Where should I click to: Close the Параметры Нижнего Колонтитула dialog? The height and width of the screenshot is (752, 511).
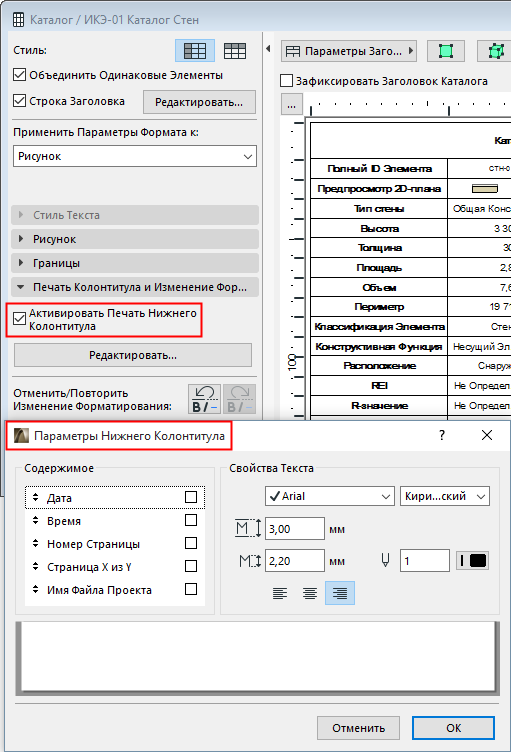(487, 435)
